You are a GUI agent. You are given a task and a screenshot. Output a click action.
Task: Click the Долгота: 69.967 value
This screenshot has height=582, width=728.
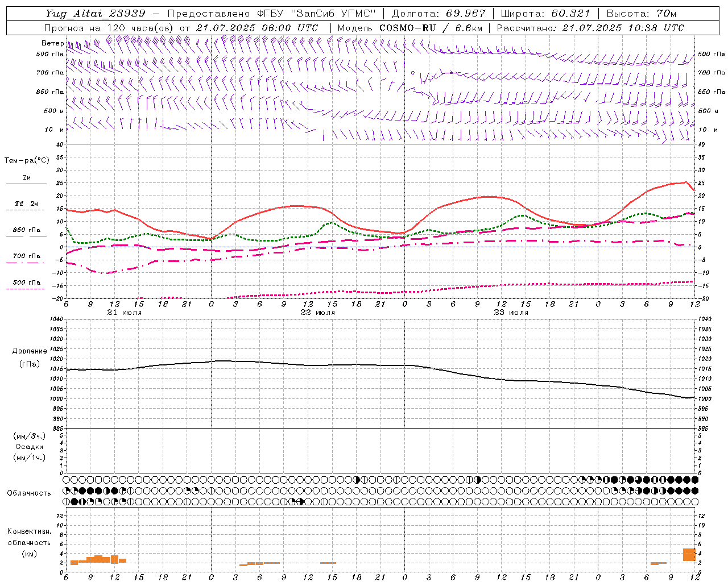tap(439, 14)
